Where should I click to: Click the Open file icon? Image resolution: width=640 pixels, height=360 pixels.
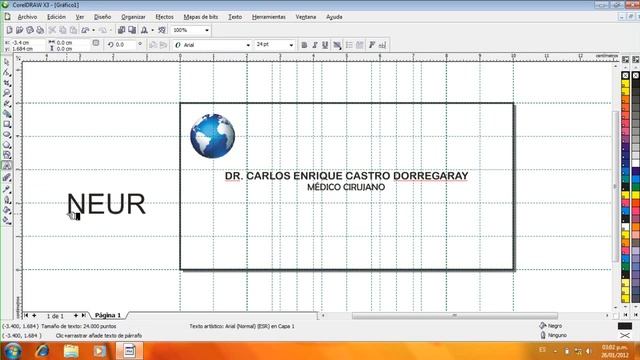coord(19,30)
